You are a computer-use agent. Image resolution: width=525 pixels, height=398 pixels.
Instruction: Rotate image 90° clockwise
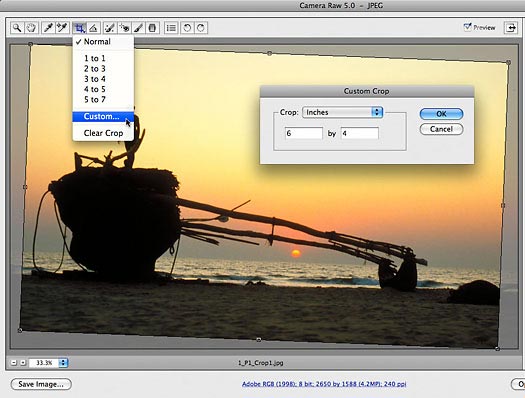(x=201, y=28)
